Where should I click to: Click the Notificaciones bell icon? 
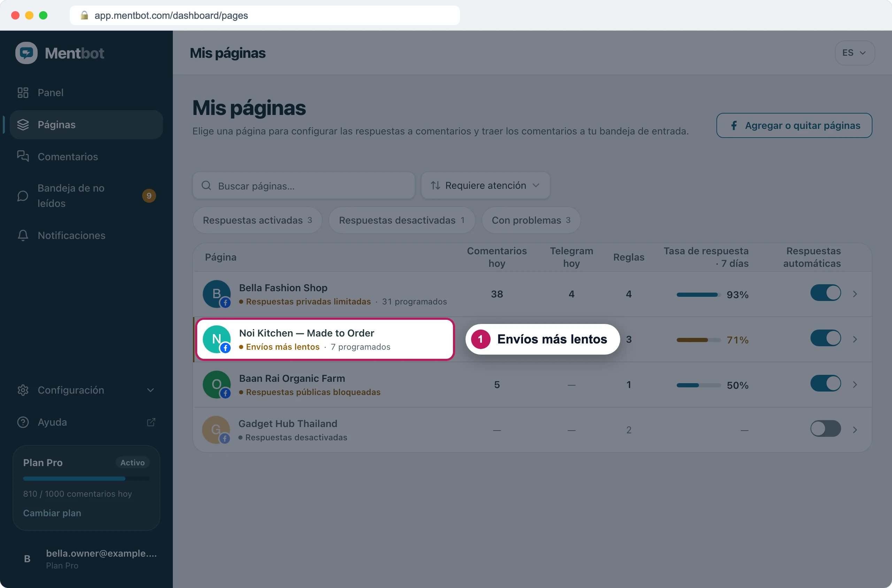tap(23, 235)
